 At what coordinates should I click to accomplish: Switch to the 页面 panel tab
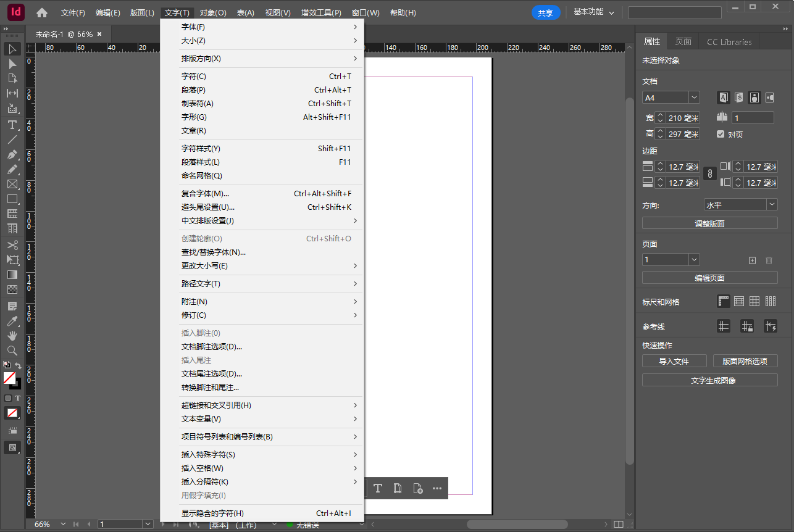pyautogui.click(x=683, y=41)
